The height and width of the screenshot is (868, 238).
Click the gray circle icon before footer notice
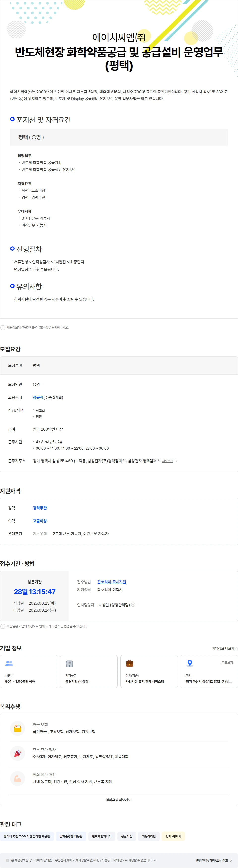tap(8, 860)
